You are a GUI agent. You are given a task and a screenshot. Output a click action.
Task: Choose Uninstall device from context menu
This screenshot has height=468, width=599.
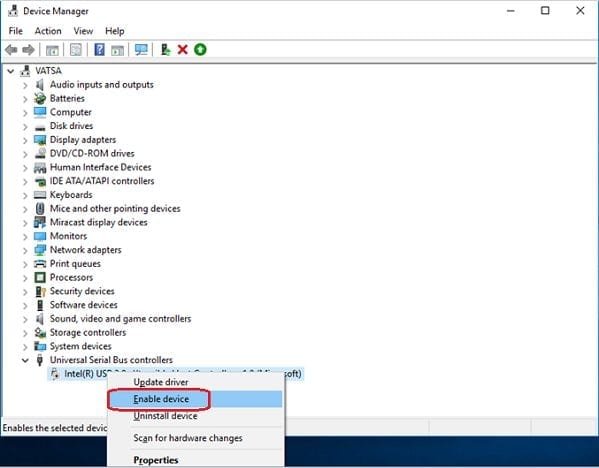tap(196, 416)
